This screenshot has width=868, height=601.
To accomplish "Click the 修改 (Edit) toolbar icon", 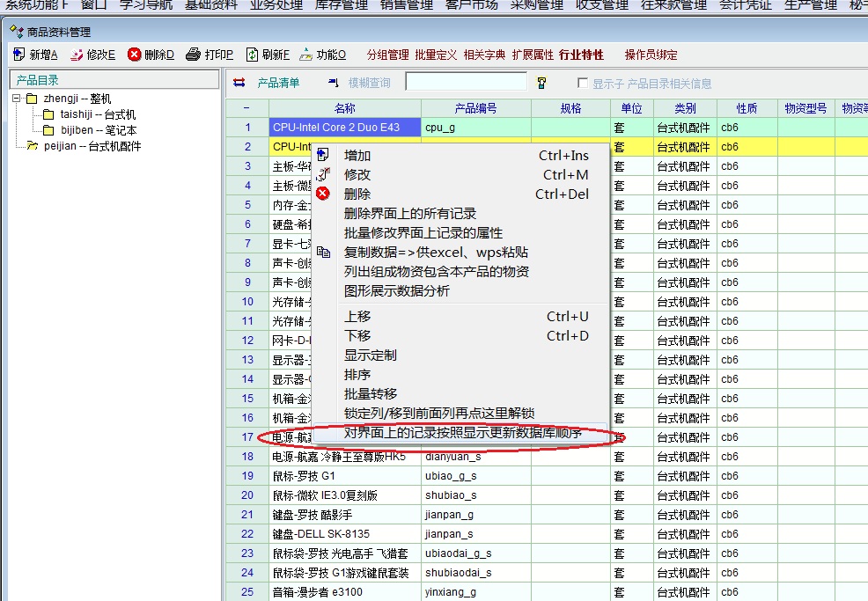I will [77, 55].
